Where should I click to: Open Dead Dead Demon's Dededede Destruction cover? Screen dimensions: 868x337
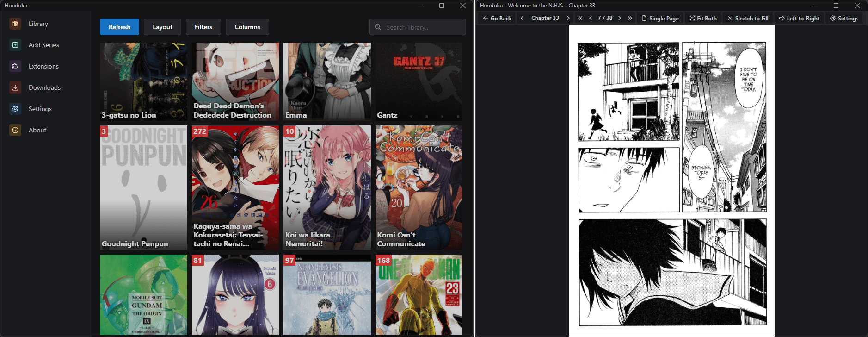coord(235,81)
